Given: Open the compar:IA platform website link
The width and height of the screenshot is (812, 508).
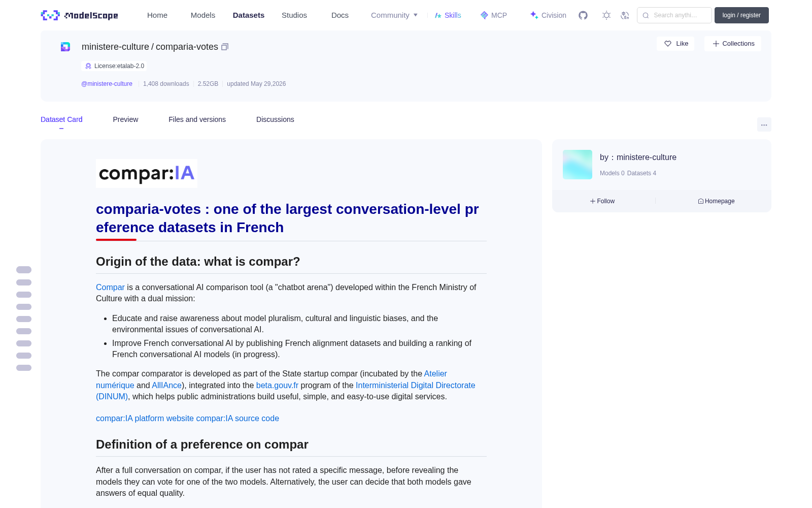Looking at the screenshot, I should pos(145,419).
